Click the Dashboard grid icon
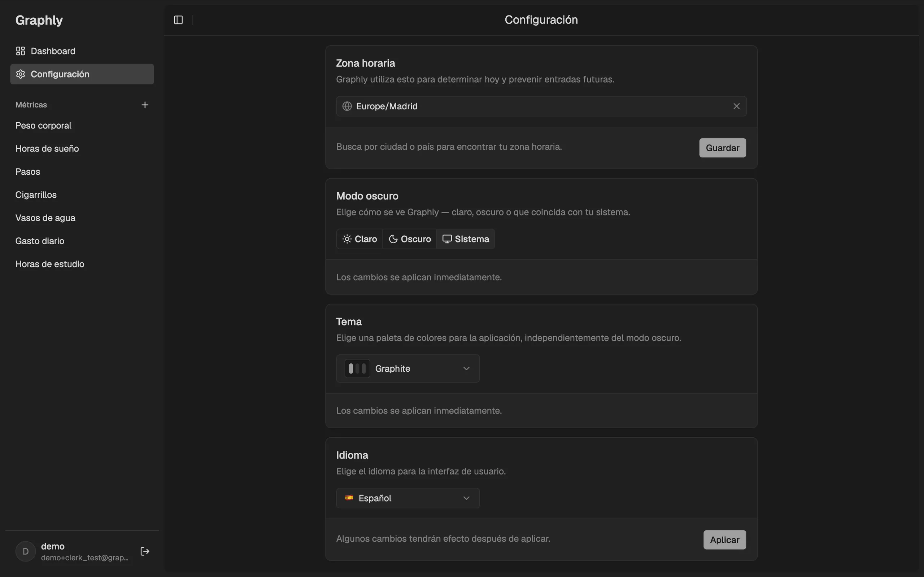 point(21,51)
